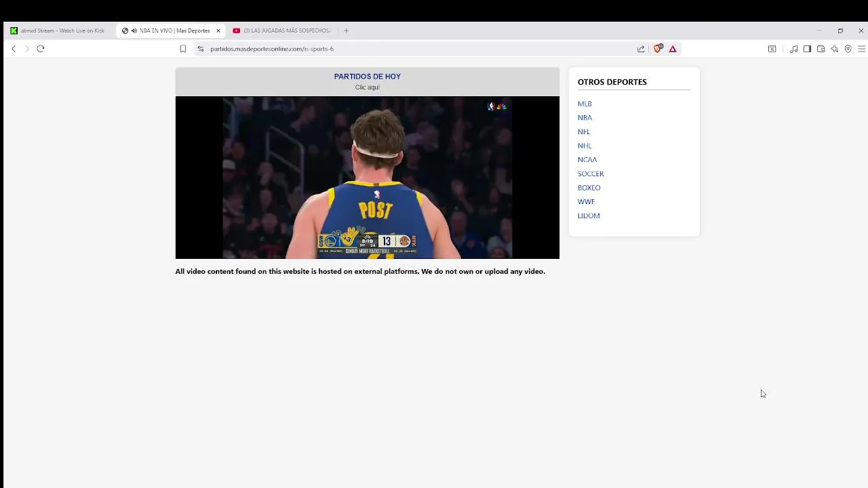Open the NCAA sports link

pyautogui.click(x=587, y=160)
